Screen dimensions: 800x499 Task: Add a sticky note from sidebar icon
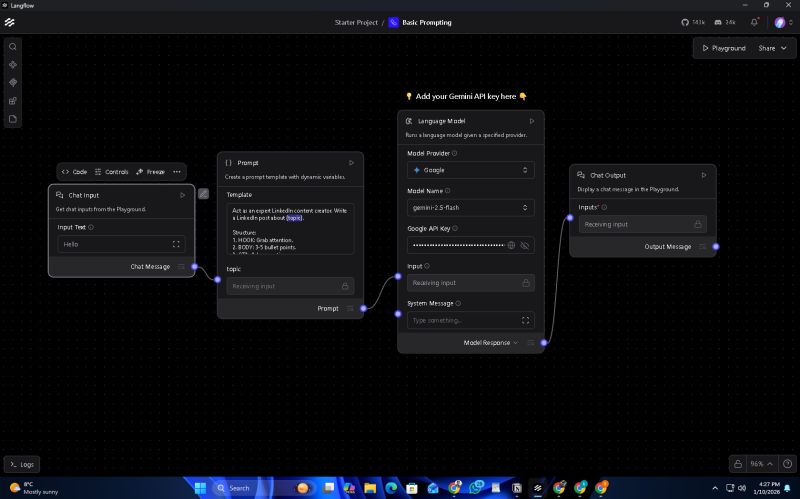point(13,119)
